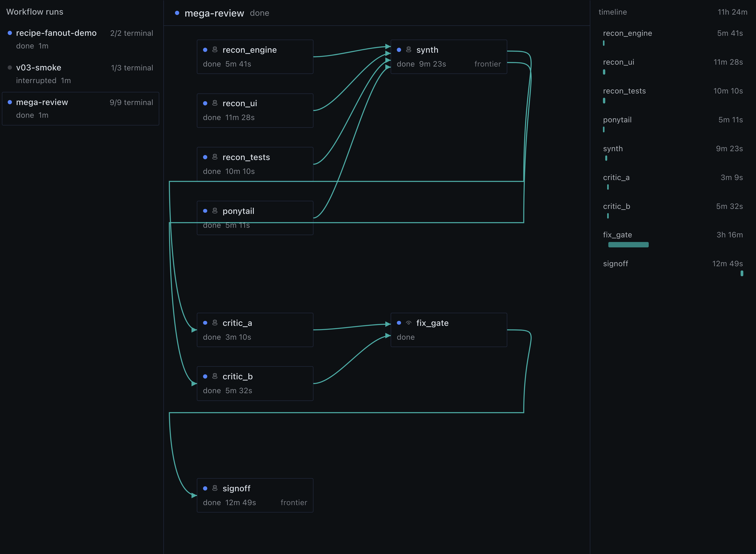Select the fix_gate node name

(432, 323)
